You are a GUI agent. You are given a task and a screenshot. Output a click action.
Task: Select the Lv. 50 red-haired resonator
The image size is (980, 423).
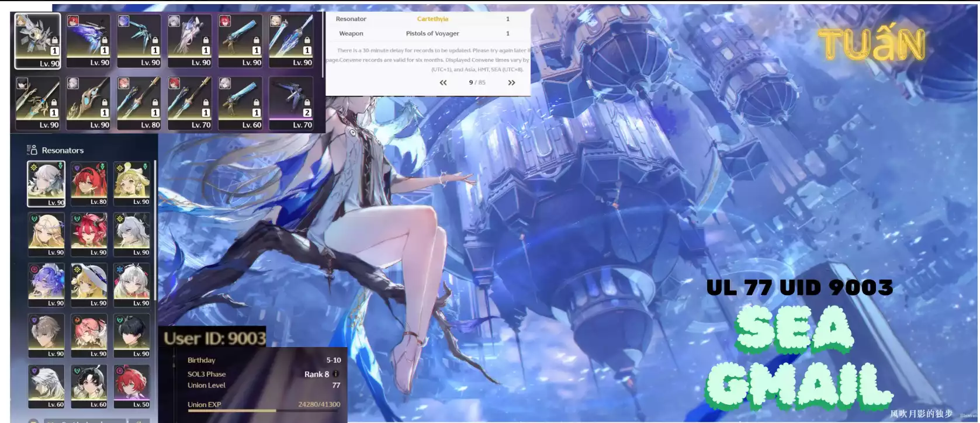point(131,387)
